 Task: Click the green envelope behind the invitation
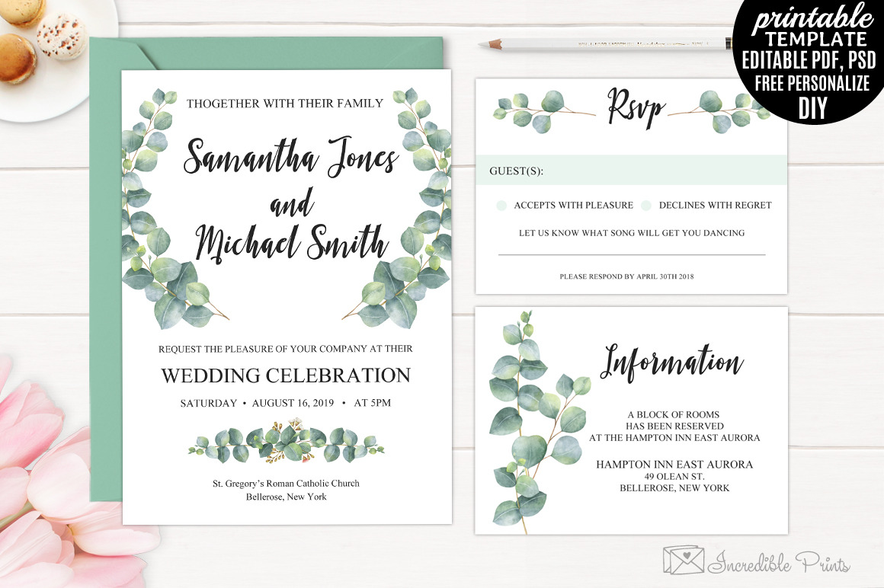[106, 305]
